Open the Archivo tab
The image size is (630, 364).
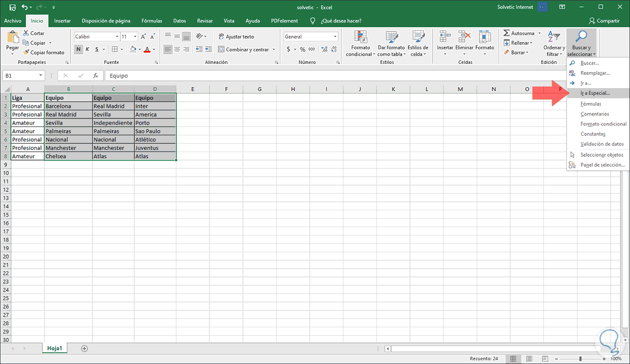click(x=13, y=21)
